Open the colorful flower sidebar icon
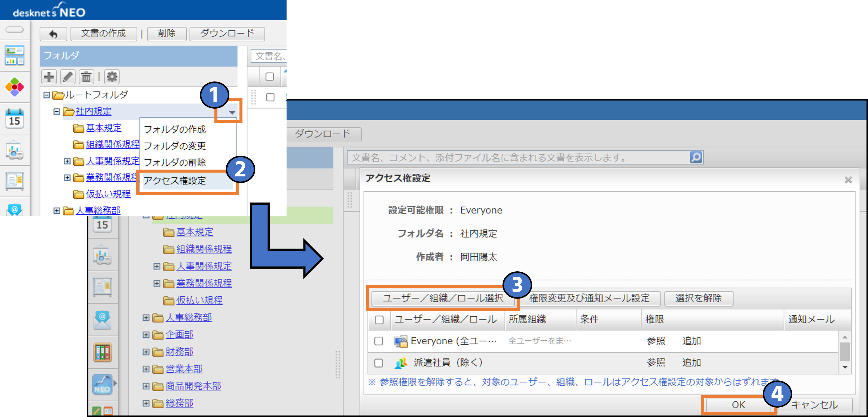Image resolution: width=868 pixels, height=417 pixels. 15,87
